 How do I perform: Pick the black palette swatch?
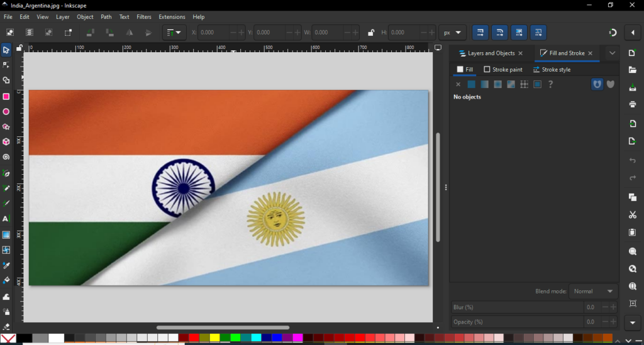coord(25,337)
